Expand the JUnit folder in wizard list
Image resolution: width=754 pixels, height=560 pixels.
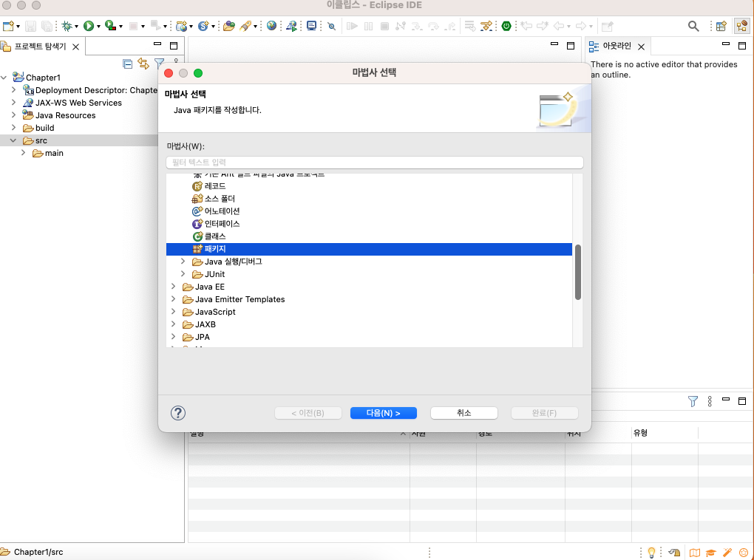click(x=183, y=273)
